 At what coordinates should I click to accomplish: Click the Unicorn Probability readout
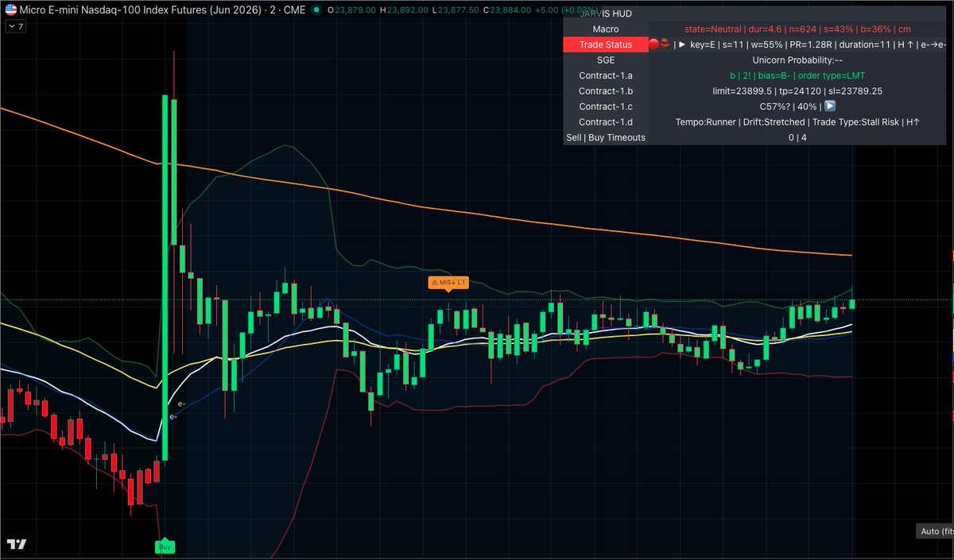click(x=795, y=60)
